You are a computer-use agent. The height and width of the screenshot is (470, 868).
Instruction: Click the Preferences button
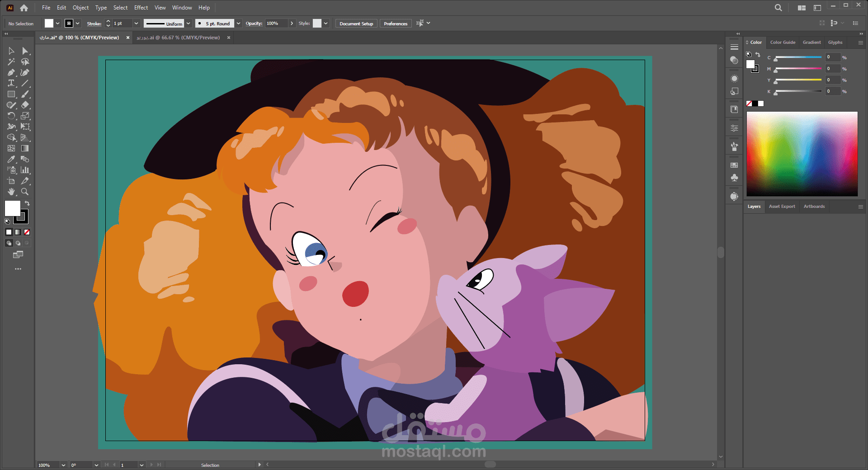click(x=396, y=23)
